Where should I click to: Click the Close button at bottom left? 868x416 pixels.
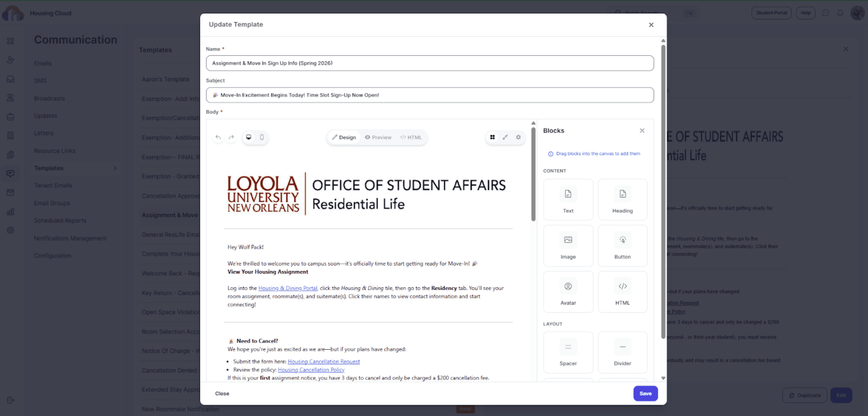pyautogui.click(x=222, y=393)
